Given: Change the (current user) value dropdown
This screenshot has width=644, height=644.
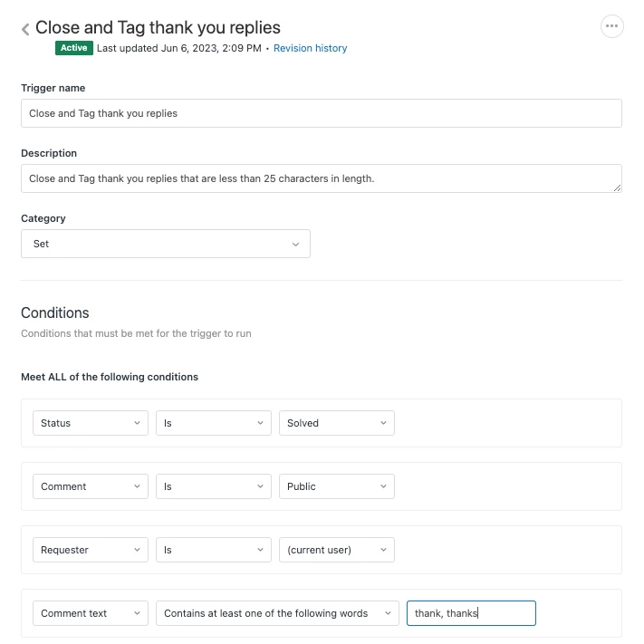Looking at the screenshot, I should (x=336, y=550).
